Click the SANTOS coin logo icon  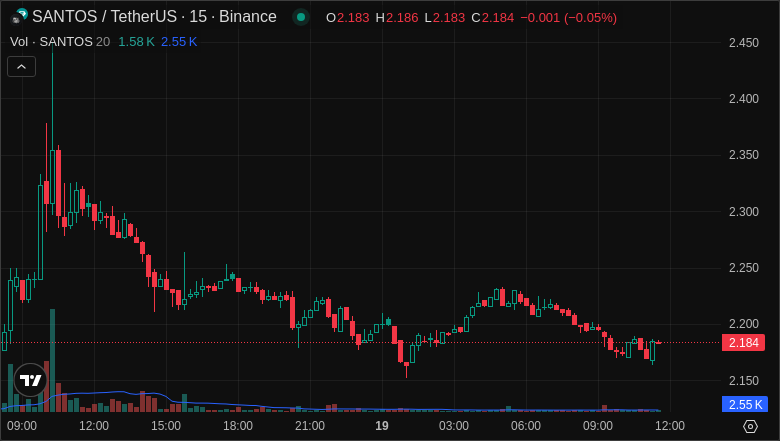(19, 16)
